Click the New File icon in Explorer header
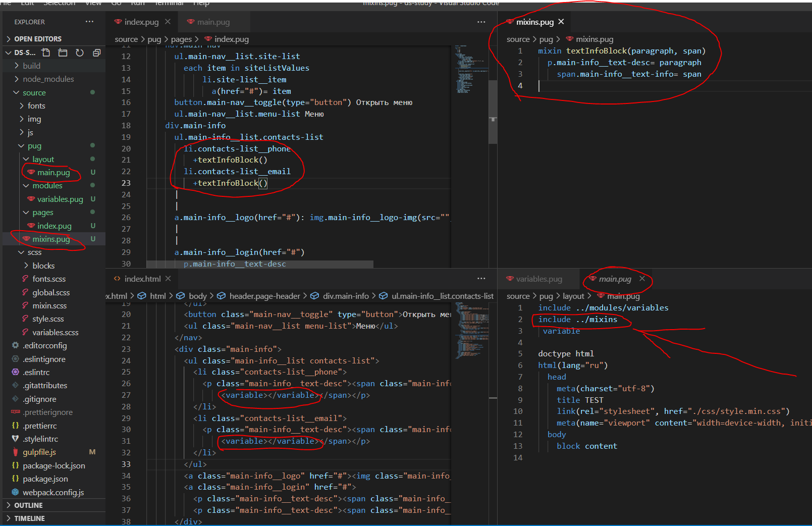812x526 pixels. coord(46,52)
